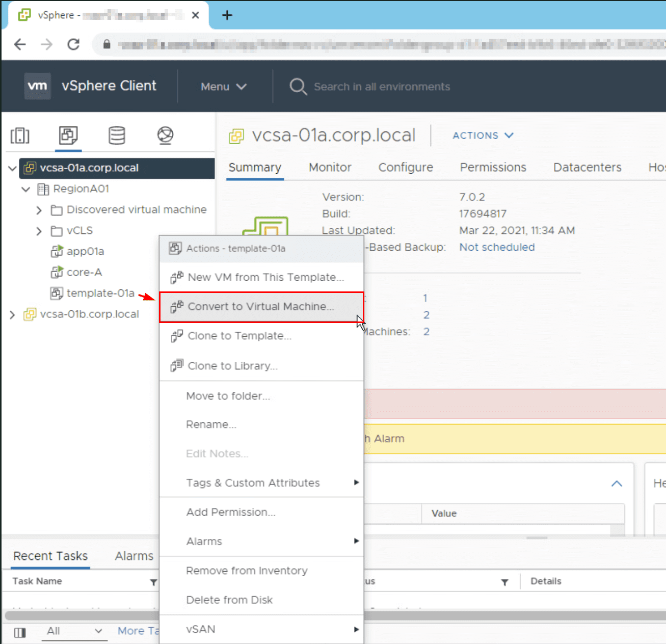Select VMs and Templates view icon
The width and height of the screenshot is (666, 644).
[68, 136]
